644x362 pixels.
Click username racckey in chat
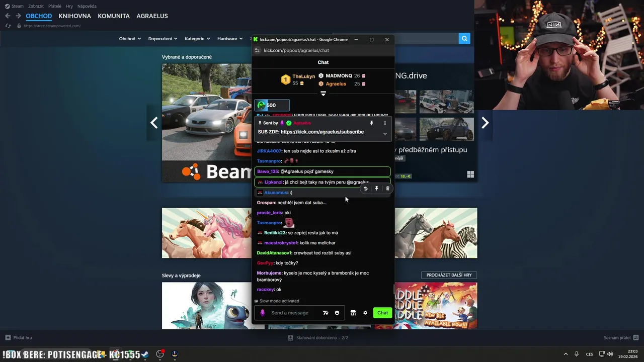click(x=265, y=290)
